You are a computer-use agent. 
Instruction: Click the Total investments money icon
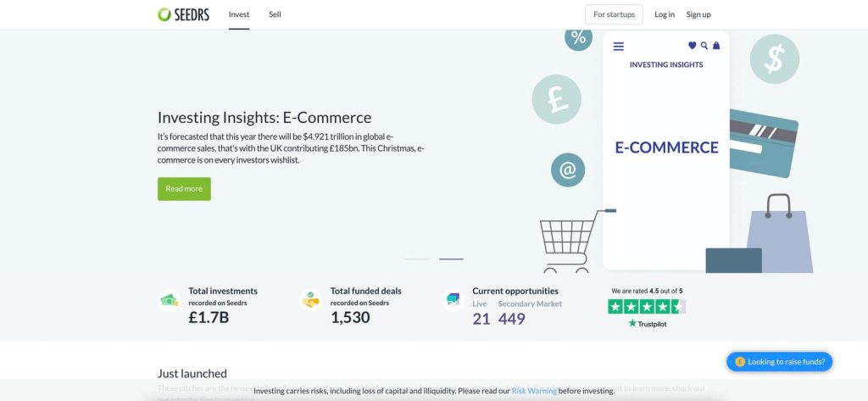coord(170,299)
